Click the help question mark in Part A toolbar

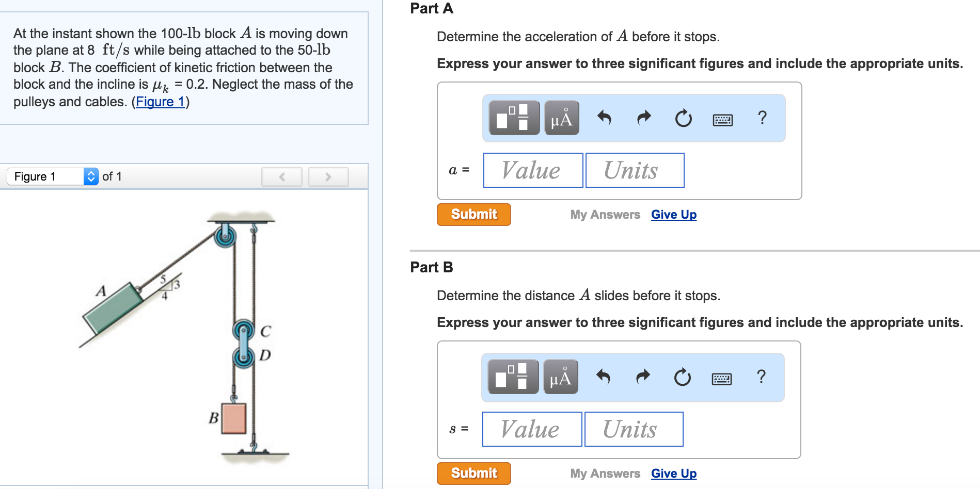pos(762,118)
